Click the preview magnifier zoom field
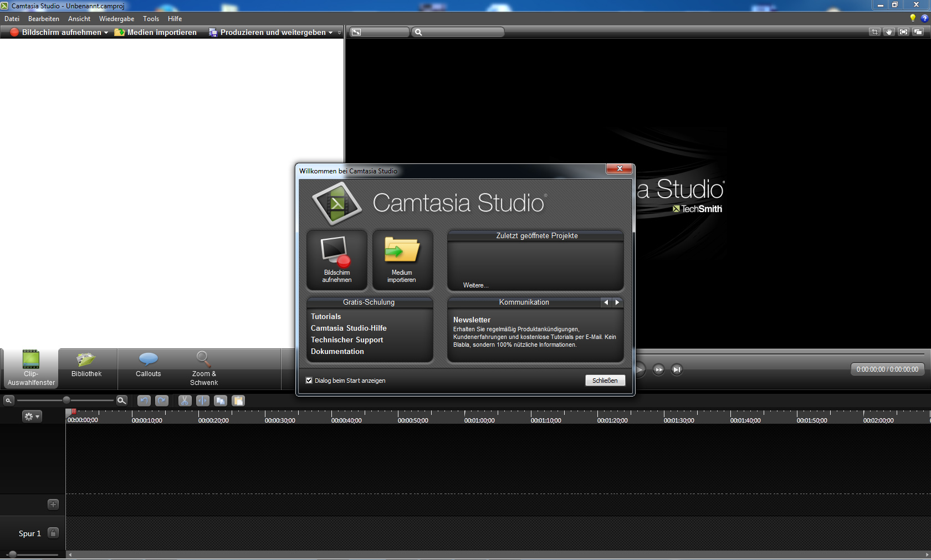Image resolution: width=931 pixels, height=560 pixels. pyautogui.click(x=458, y=32)
